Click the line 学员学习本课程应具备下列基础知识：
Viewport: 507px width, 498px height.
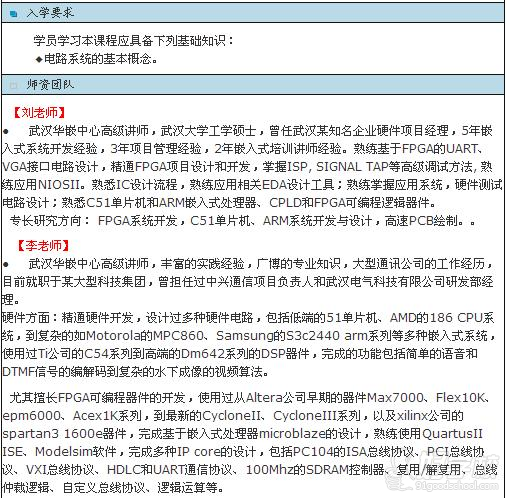[x=134, y=41]
